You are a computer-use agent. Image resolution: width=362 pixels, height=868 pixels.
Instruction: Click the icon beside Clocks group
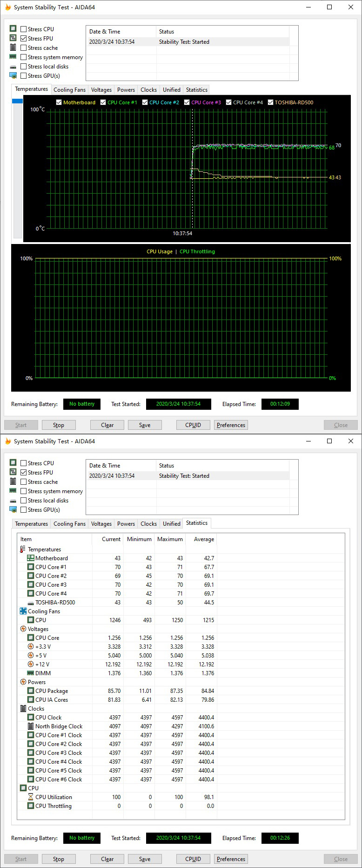[23, 708]
